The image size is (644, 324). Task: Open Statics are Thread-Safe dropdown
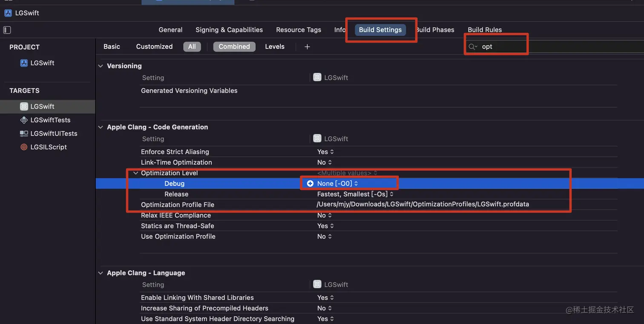coord(325,226)
